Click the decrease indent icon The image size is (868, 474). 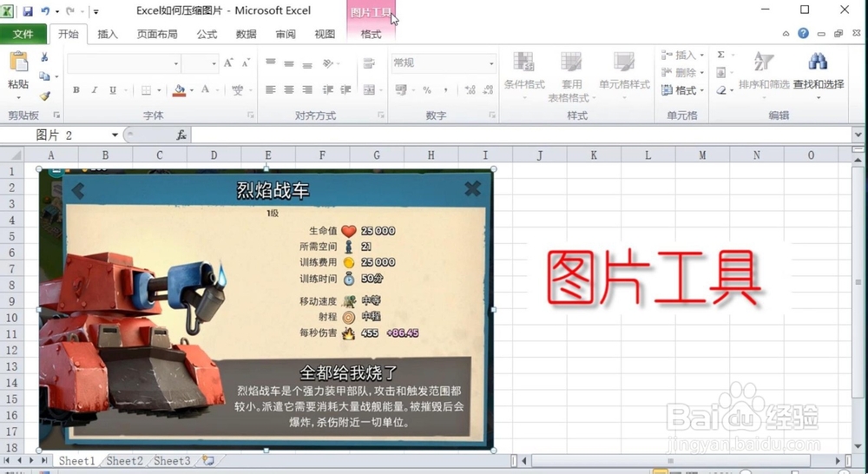tap(328, 89)
